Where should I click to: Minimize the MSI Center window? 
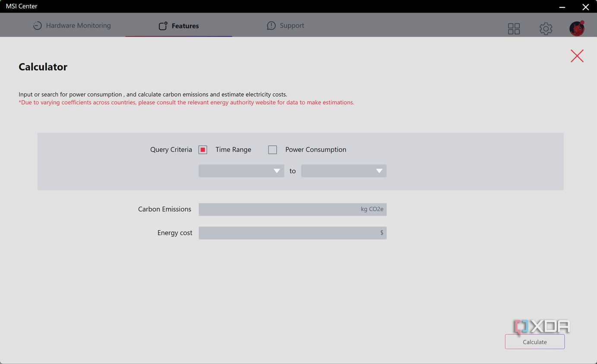(562, 7)
